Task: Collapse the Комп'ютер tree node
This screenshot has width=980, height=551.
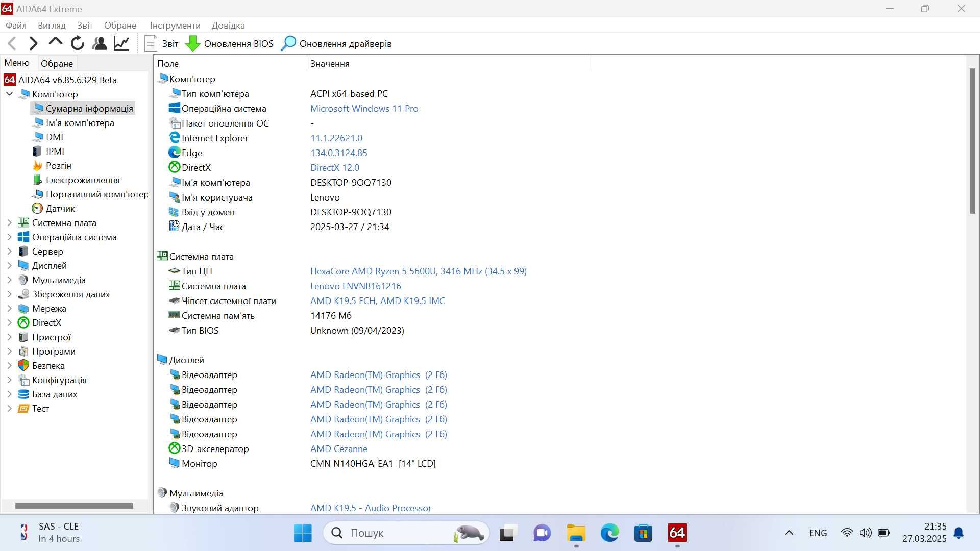Action: (x=9, y=94)
